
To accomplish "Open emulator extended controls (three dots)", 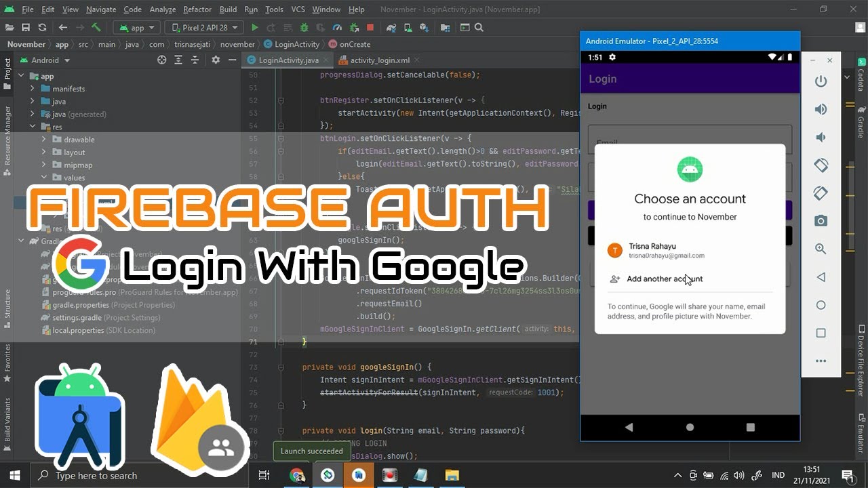I will coord(821,361).
